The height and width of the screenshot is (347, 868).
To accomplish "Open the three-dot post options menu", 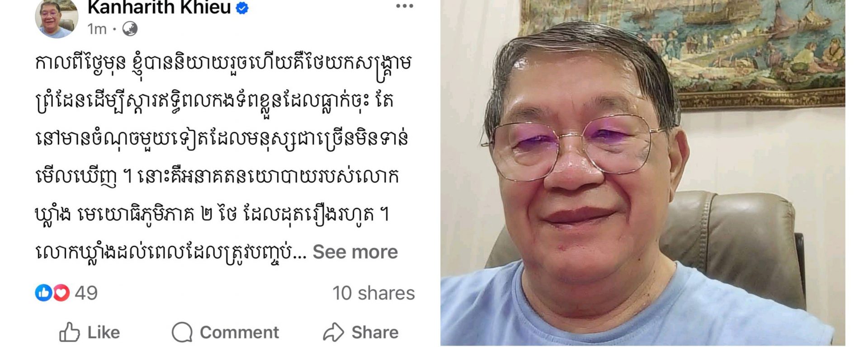I will pos(404,6).
